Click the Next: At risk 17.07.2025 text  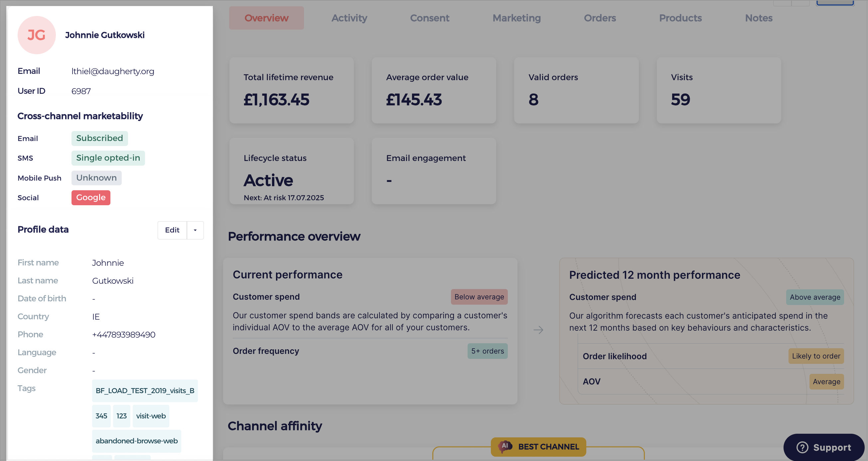pos(284,198)
